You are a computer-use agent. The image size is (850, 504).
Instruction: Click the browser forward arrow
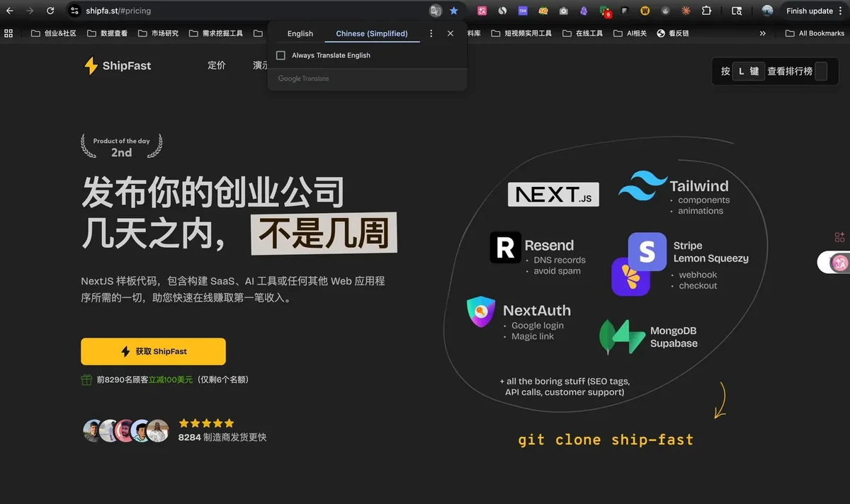30,11
